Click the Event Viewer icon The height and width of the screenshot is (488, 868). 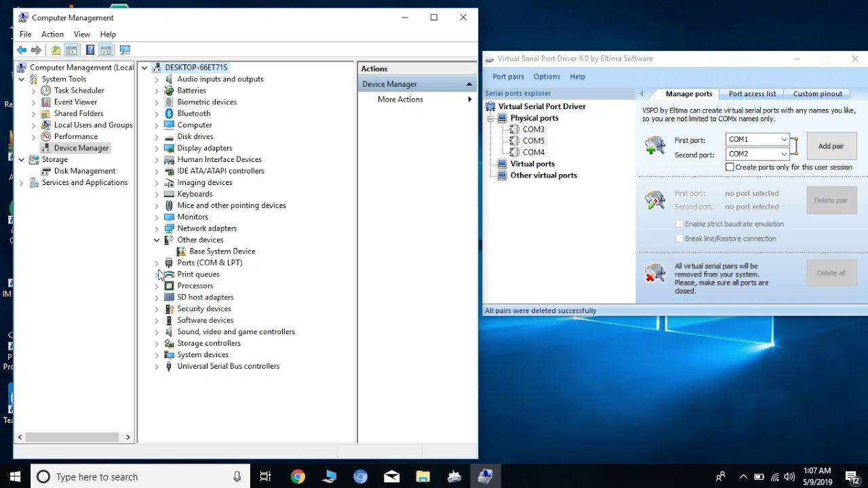click(45, 102)
